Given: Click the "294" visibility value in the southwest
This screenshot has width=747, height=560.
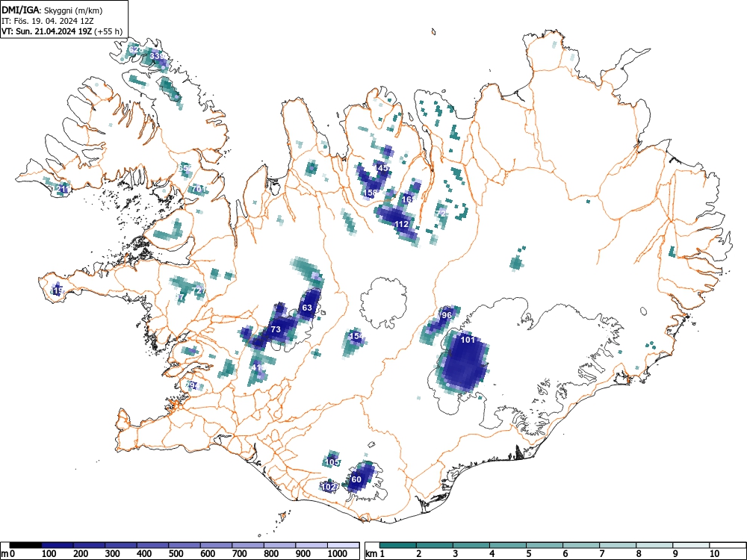Looking at the screenshot, I should [x=192, y=385].
